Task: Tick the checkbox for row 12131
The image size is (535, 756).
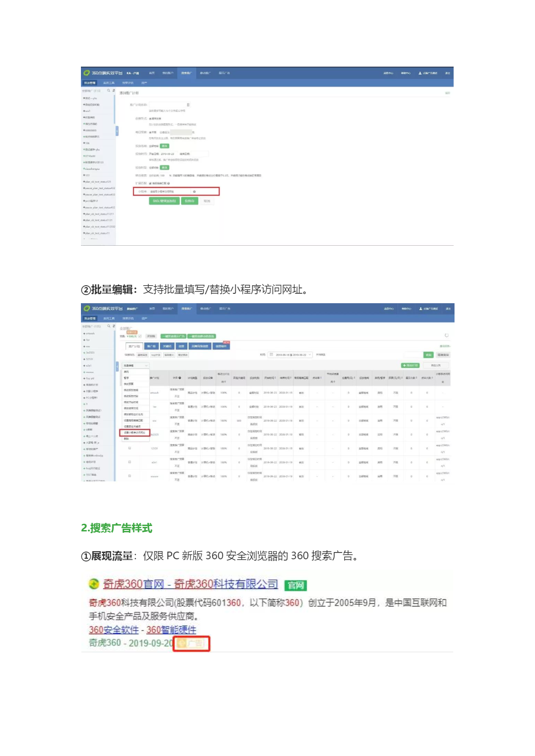Action: (129, 448)
